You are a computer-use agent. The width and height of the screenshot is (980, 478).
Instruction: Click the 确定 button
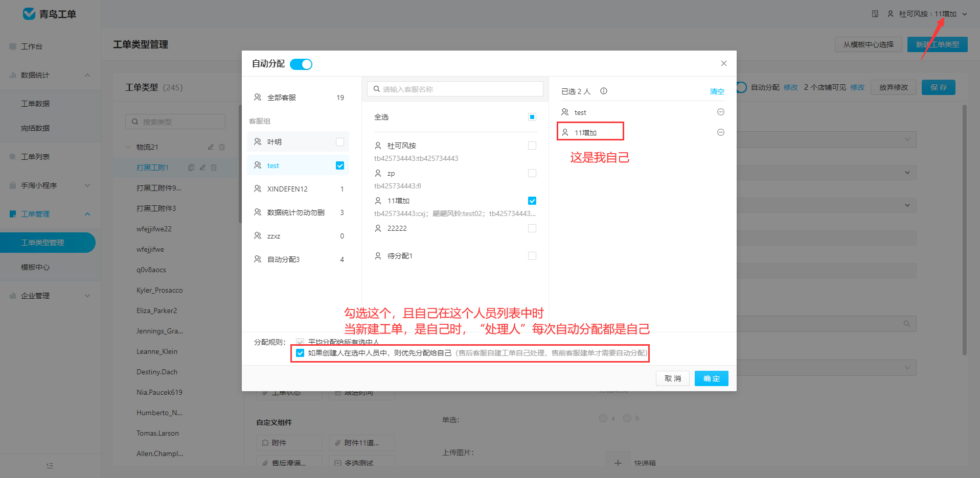711,378
